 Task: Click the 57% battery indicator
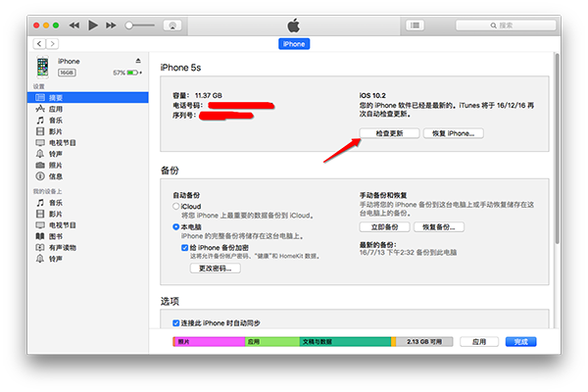pos(127,73)
